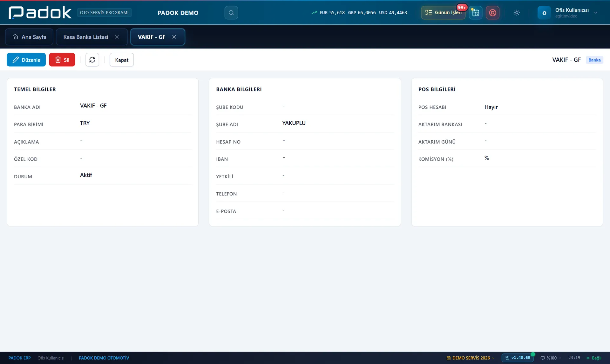Click the BANKA ADI value VAKIF - GF

pyautogui.click(x=93, y=105)
